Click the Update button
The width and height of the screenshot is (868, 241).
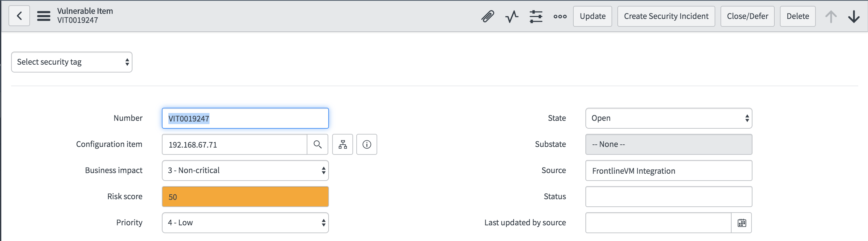coord(592,16)
